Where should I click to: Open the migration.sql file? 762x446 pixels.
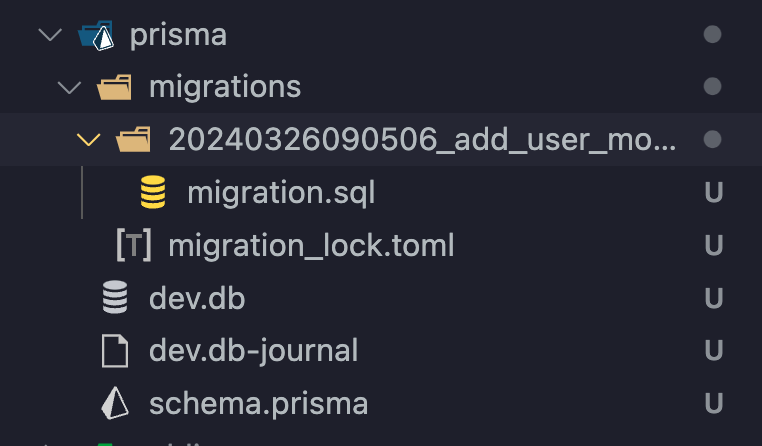[281, 193]
